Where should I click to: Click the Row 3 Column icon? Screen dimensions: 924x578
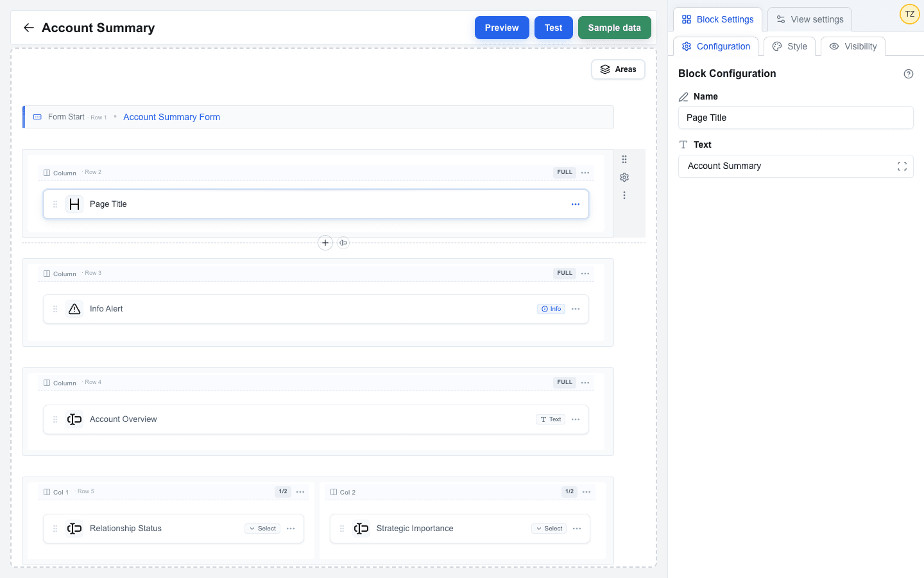(47, 274)
